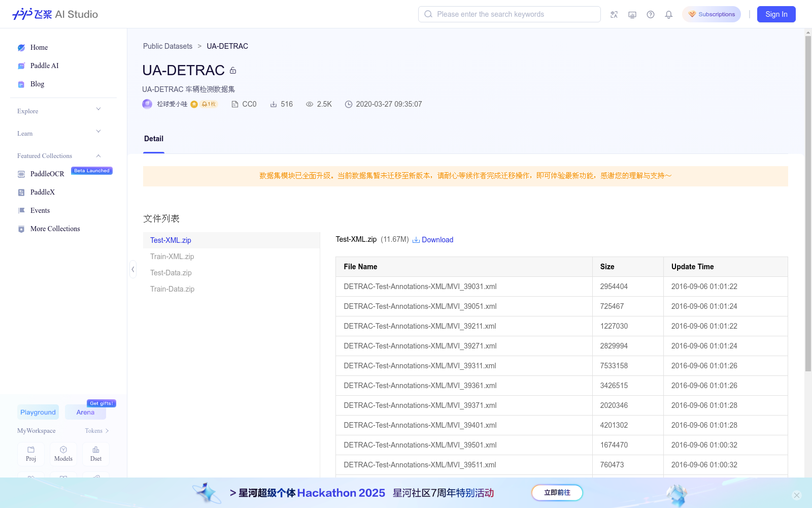Open the help question mark icon

pos(651,14)
